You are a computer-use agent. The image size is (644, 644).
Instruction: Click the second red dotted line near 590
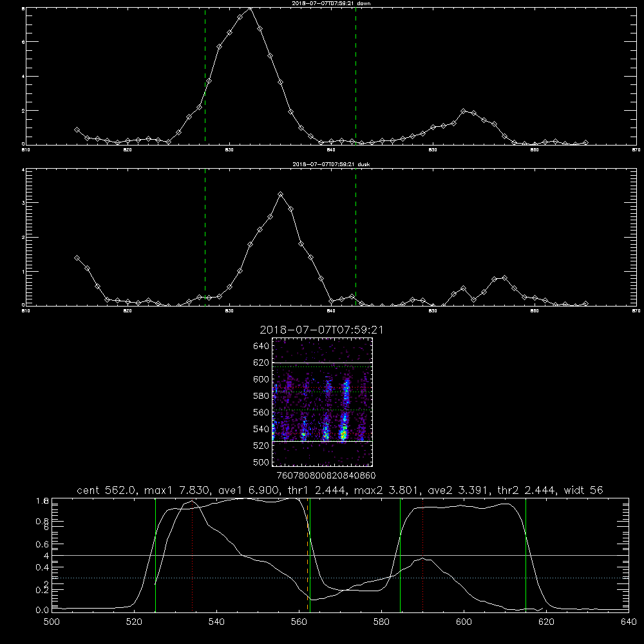(422, 555)
